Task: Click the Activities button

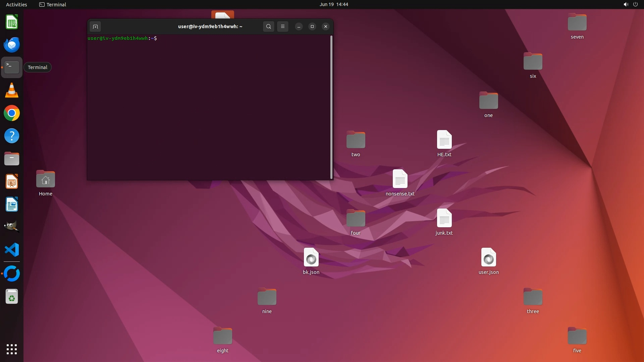Action: 16,4
